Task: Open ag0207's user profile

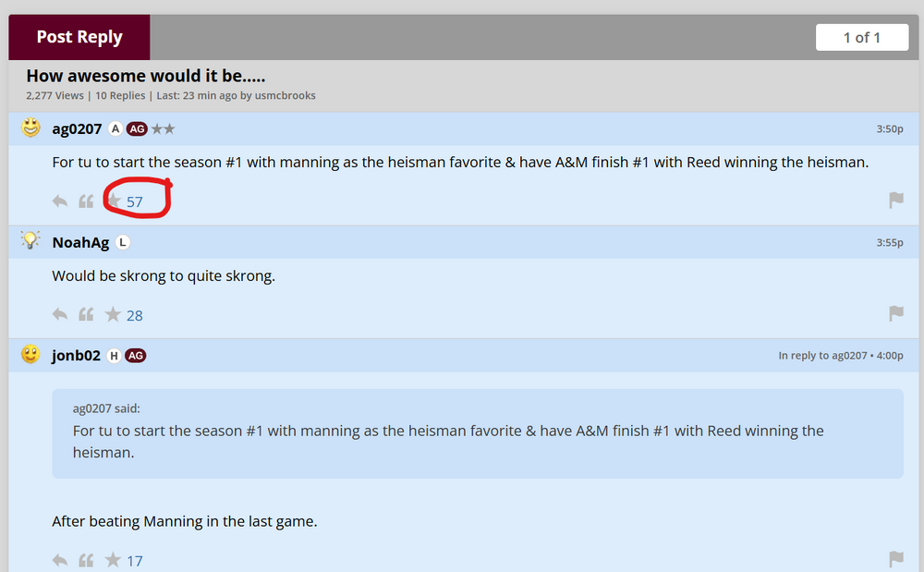Action: 77,128
